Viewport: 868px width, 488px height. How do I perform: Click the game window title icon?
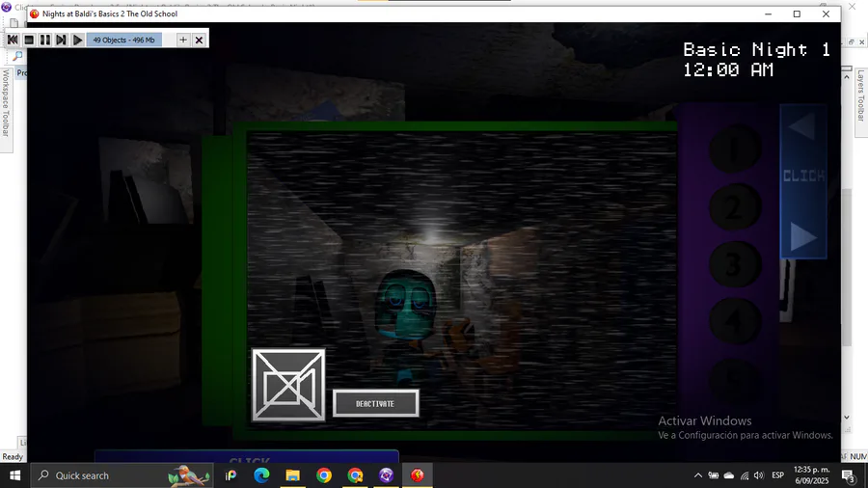35,14
